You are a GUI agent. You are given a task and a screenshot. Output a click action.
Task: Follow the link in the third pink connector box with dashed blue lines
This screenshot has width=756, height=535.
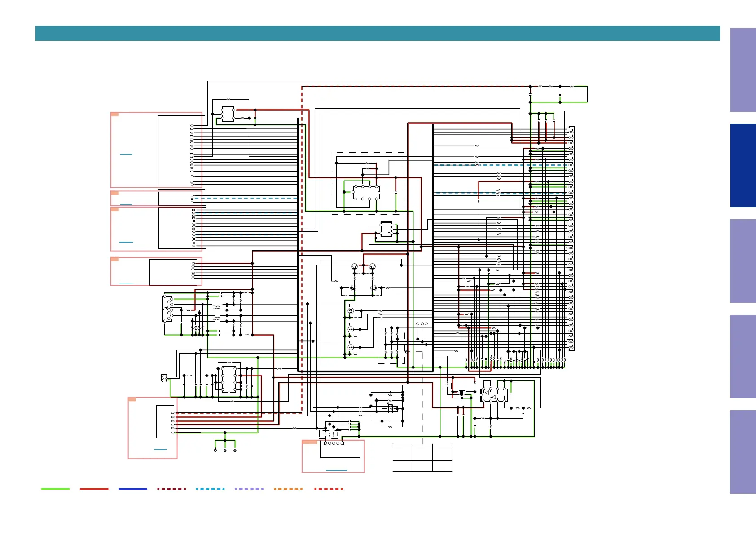coord(126,243)
